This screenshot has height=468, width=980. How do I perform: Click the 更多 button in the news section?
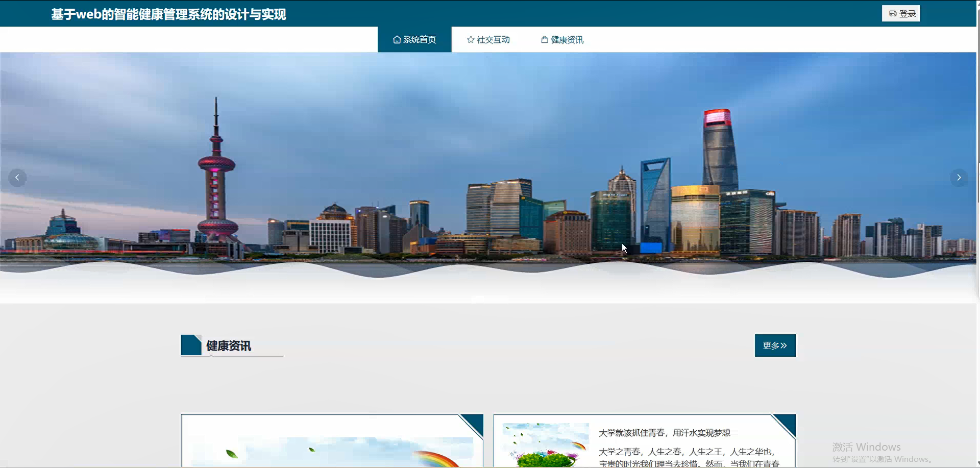tap(775, 345)
